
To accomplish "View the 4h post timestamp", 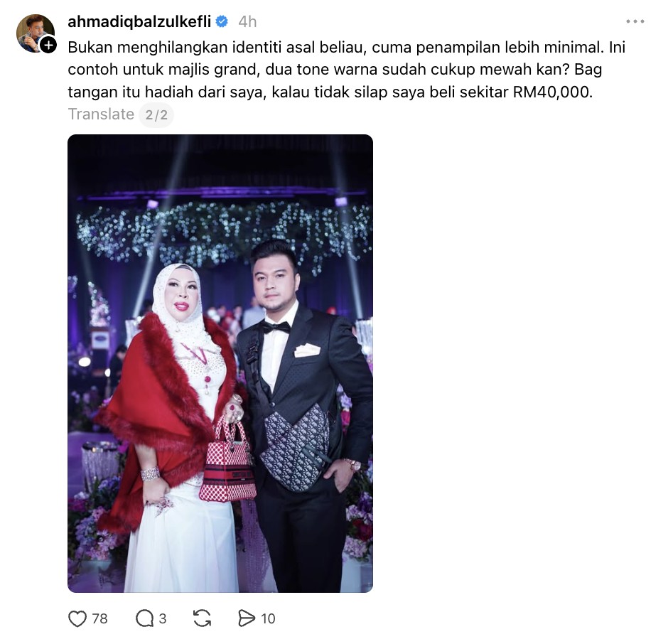I will 247,21.
